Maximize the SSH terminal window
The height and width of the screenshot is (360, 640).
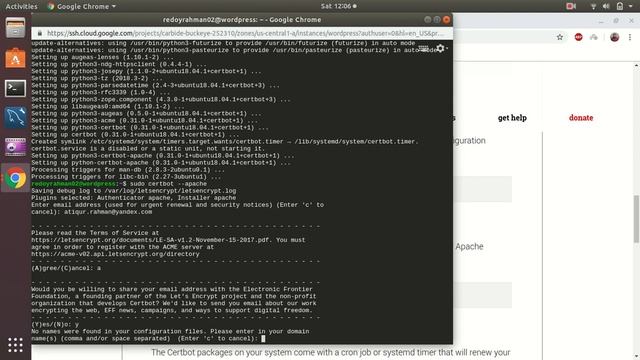(x=437, y=20)
